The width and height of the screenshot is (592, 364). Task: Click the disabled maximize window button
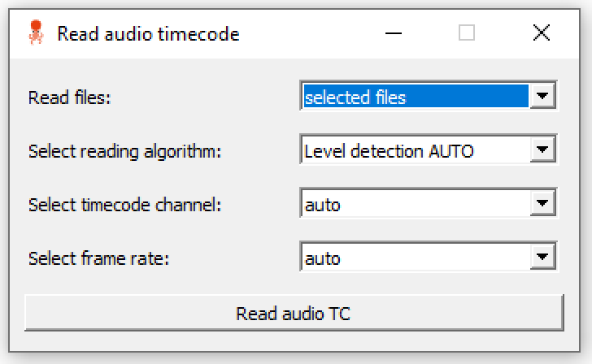pyautogui.click(x=467, y=33)
